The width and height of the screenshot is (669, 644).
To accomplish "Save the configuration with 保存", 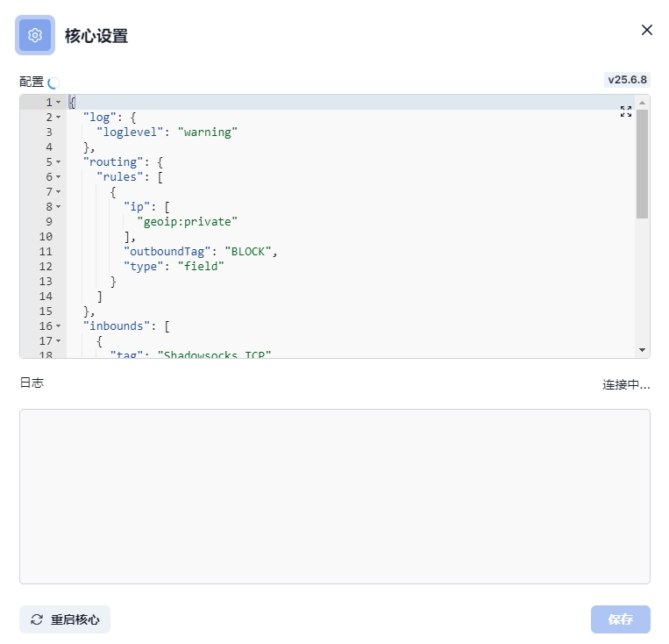I will tap(620, 619).
